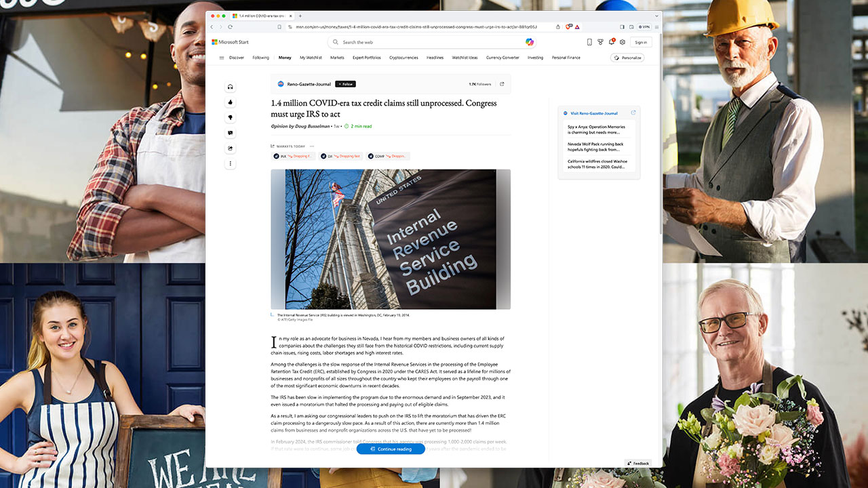Screen dimensions: 868x488
Task: Click the browser forward arrow
Action: coord(220,26)
